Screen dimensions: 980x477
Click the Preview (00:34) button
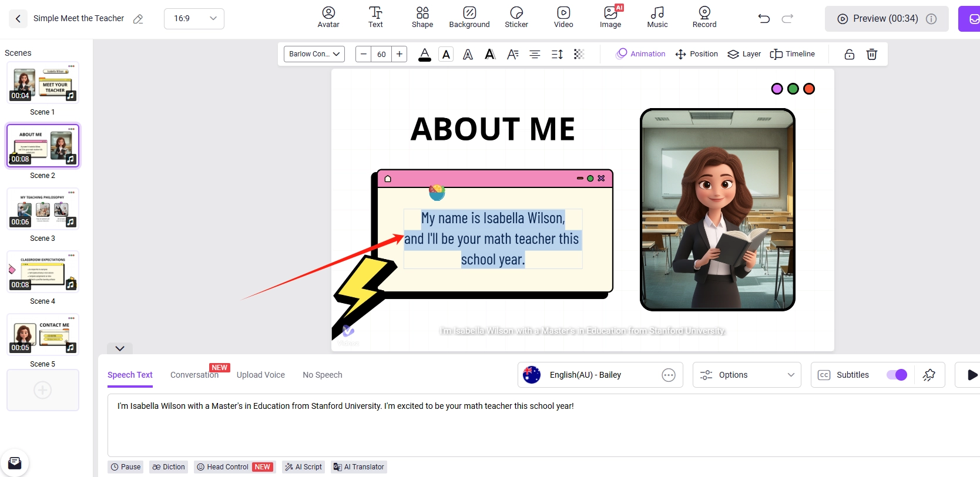click(885, 19)
